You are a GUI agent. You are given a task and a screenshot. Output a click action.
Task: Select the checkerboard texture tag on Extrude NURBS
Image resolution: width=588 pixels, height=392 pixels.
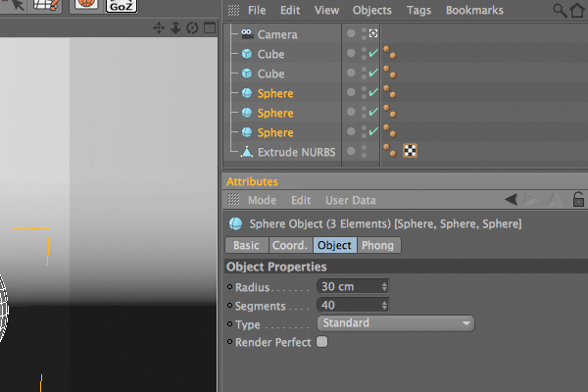410,151
